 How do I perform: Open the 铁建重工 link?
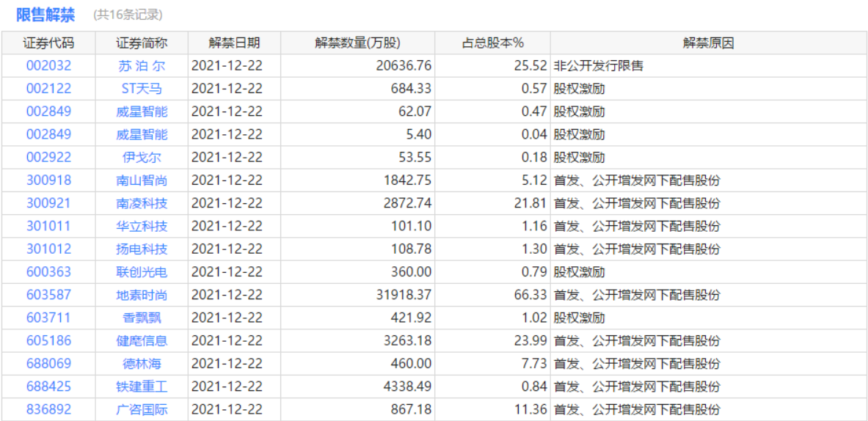(x=142, y=387)
